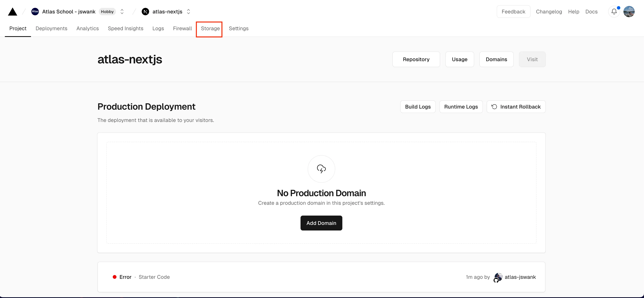This screenshot has width=644, height=298.
Task: Open the Domains button
Action: (497, 59)
